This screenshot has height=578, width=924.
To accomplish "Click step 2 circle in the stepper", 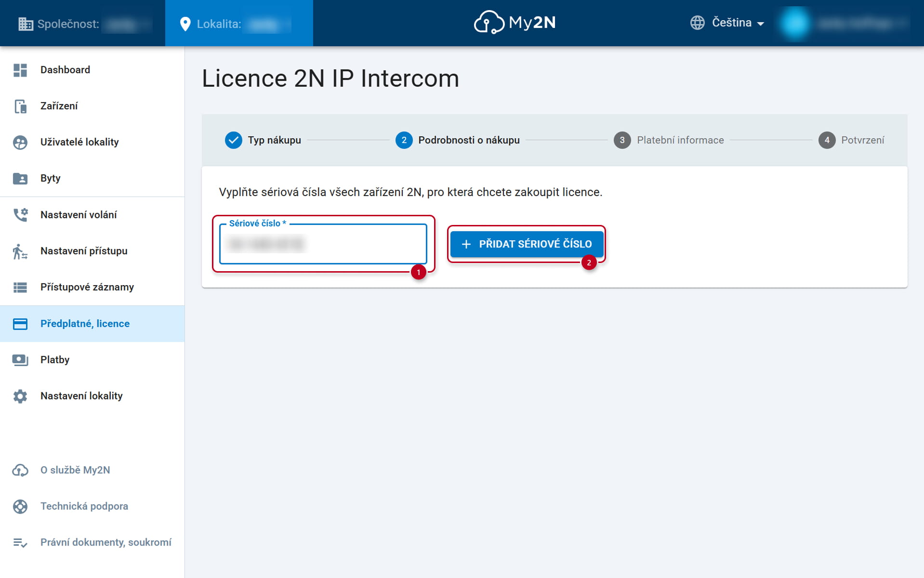I will point(404,140).
